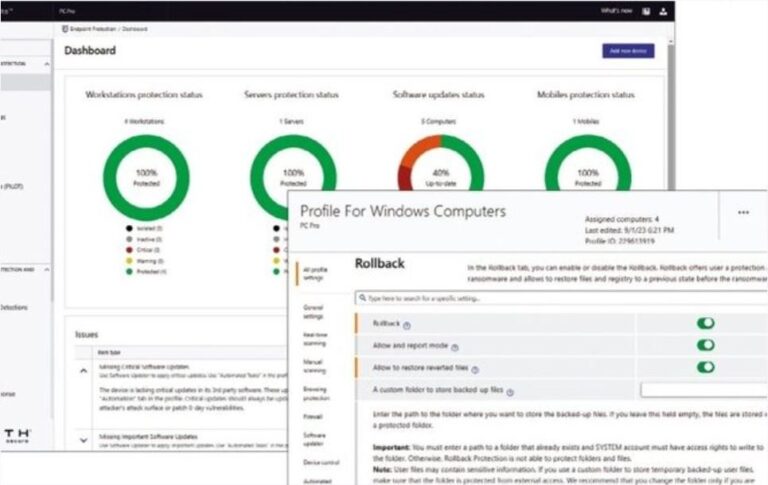Image resolution: width=768 pixels, height=485 pixels.
Task: Open the General settings tab
Action: tap(315, 313)
